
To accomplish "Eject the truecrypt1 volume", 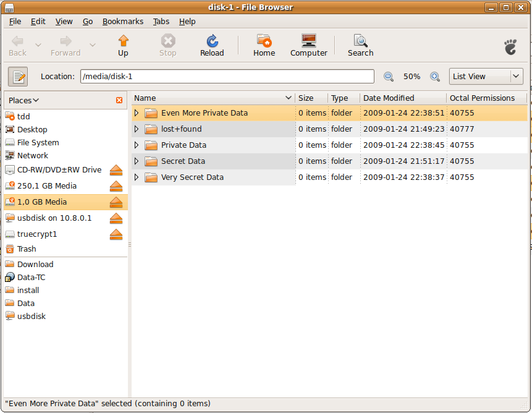I will [x=116, y=234].
